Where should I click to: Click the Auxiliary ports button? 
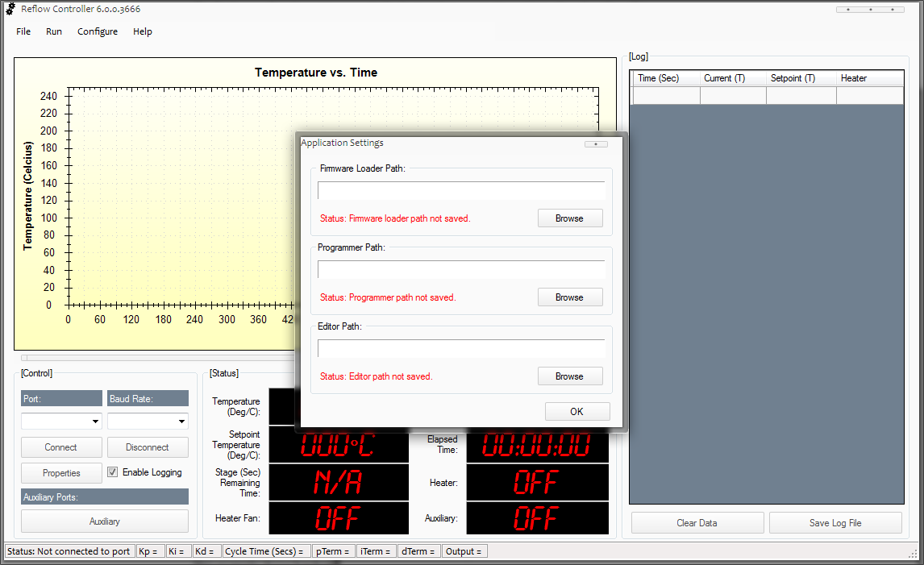[105, 521]
